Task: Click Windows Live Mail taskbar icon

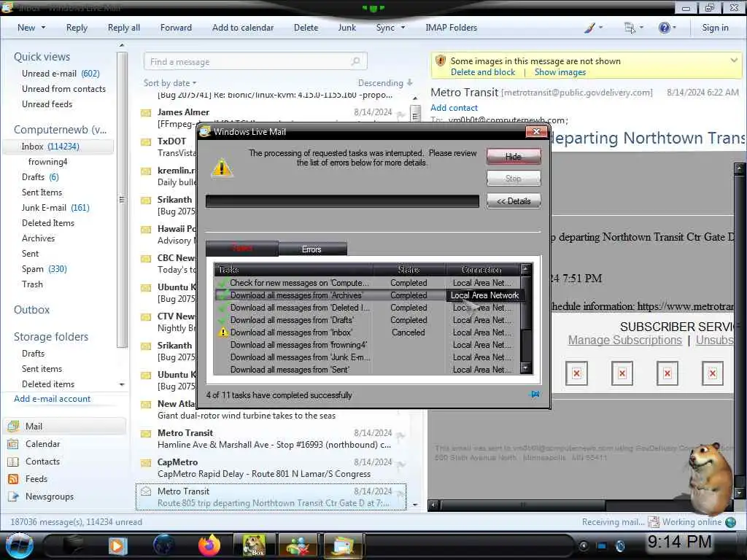Action: point(343,545)
